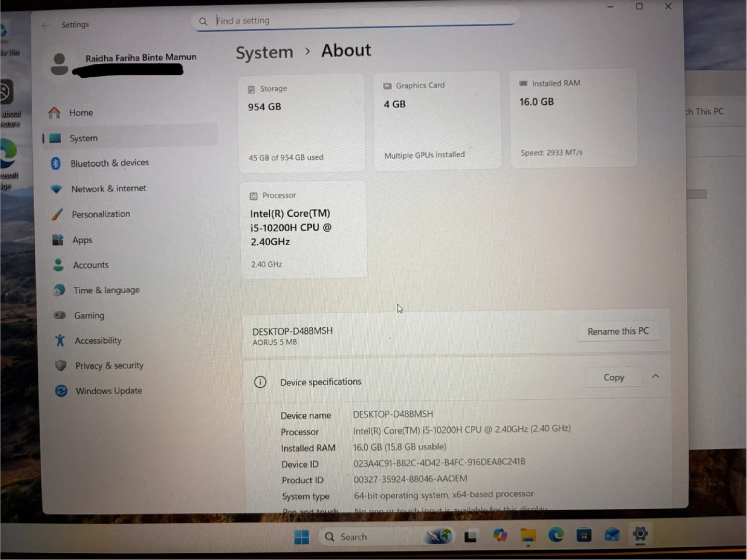Click System in the breadcrumb
The image size is (747, 560).
coord(265,52)
